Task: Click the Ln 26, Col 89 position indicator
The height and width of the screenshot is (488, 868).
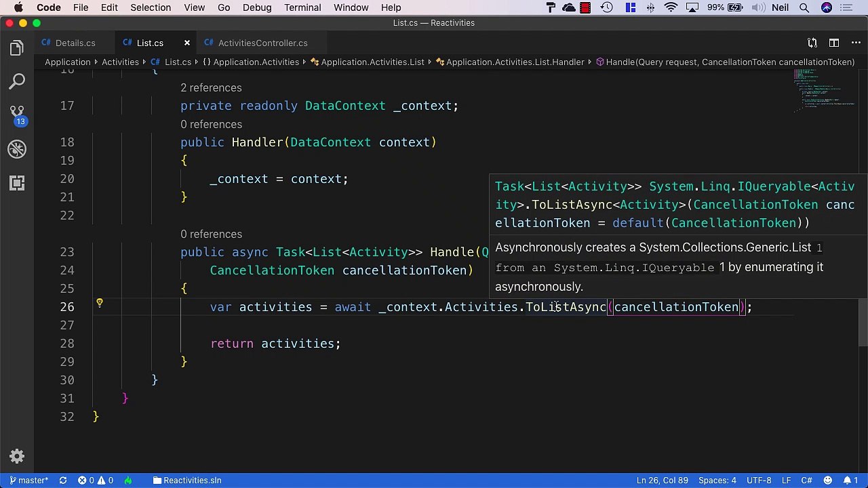Action: [662, 481]
